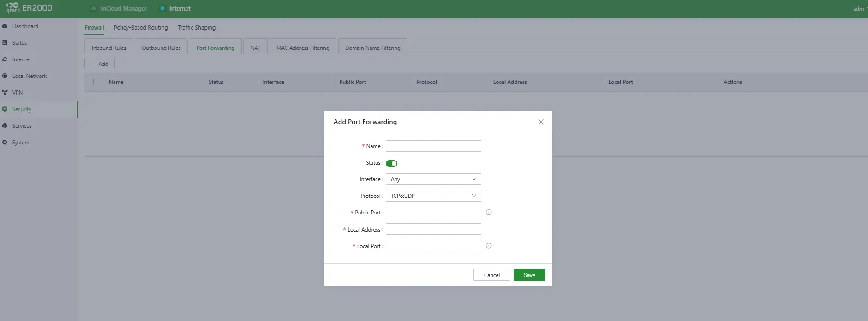Go to the Dashboard page

25,26
